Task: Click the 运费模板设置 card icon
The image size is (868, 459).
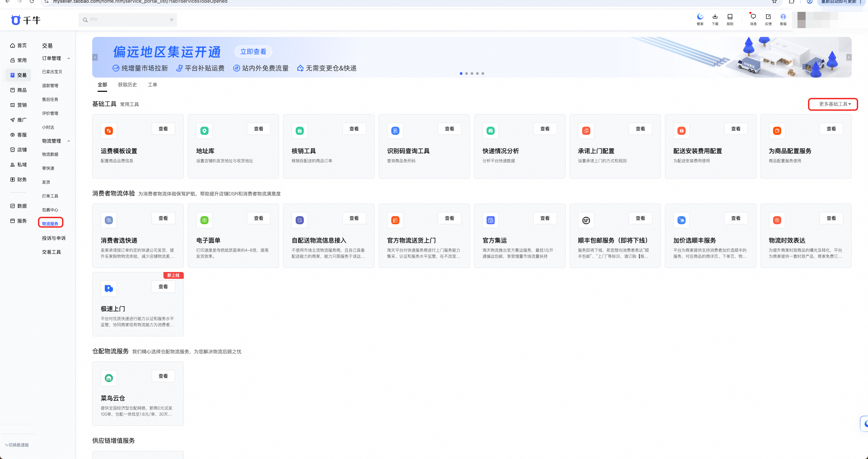Action: point(109,131)
